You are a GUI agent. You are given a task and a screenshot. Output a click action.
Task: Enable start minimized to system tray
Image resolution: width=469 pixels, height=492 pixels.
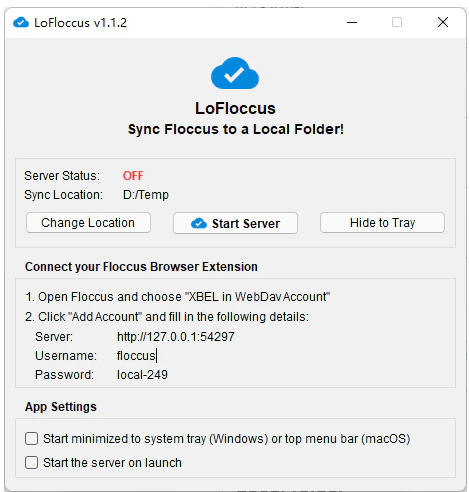31,439
